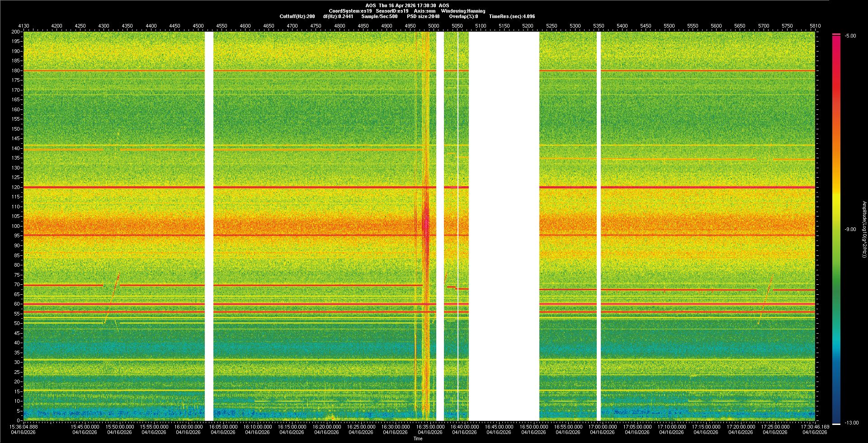Click the 5000 tick on top axis
Image resolution: width=868 pixels, height=443 pixels.
[x=433, y=26]
